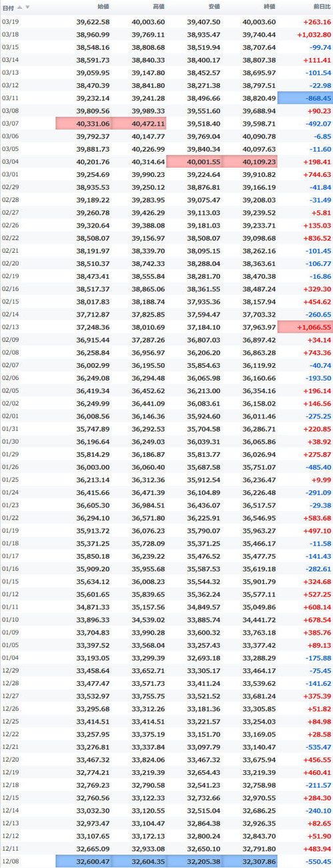Click the 始値 column header

pyautogui.click(x=102, y=7)
